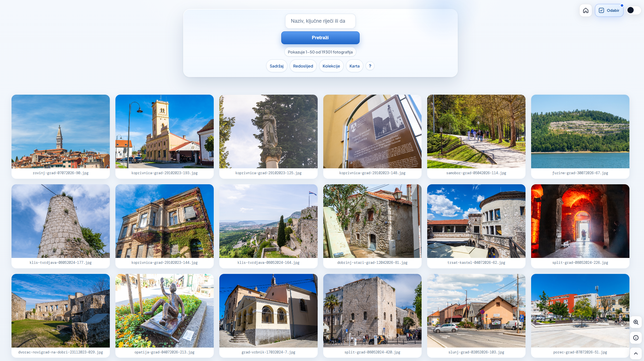Open grad-vrbnik-17032024-7.jpg photo
The image size is (644, 361).
click(268, 311)
